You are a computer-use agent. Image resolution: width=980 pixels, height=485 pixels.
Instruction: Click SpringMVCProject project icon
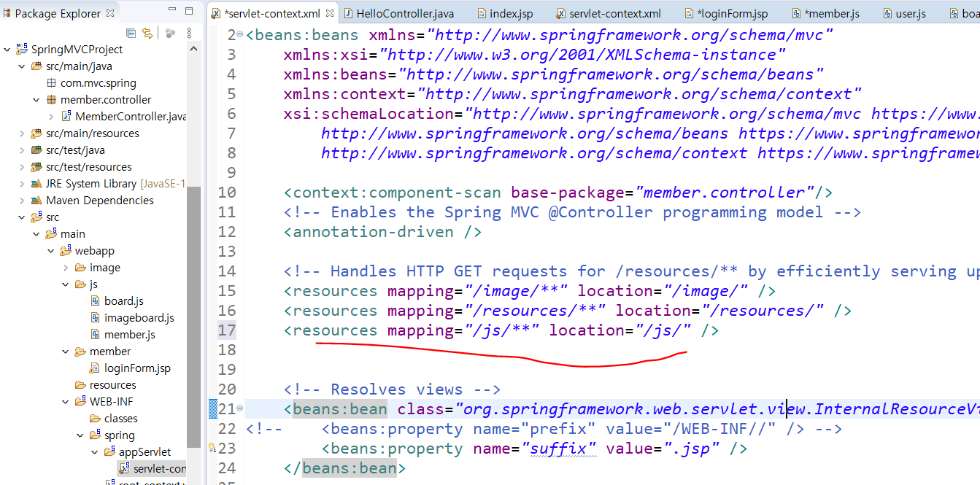(22, 49)
